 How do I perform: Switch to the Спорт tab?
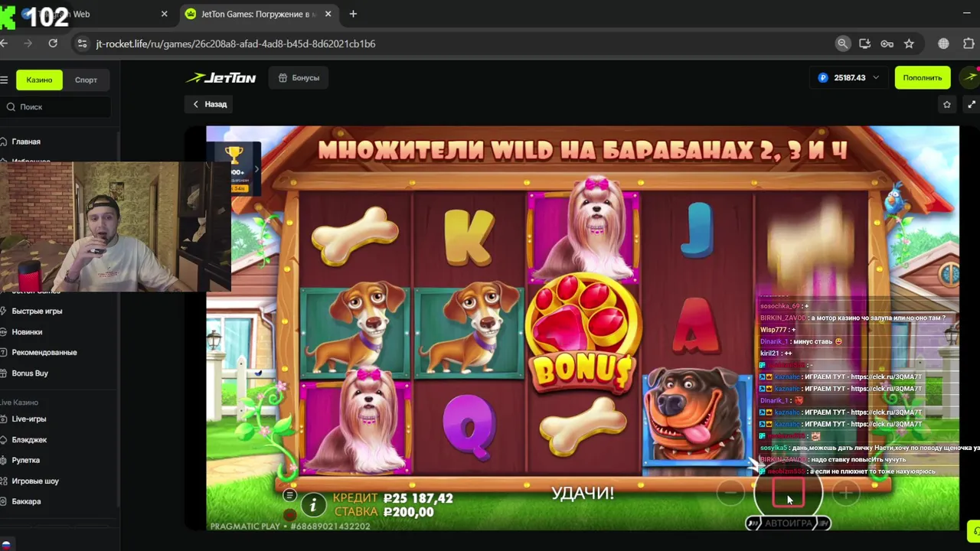click(86, 80)
